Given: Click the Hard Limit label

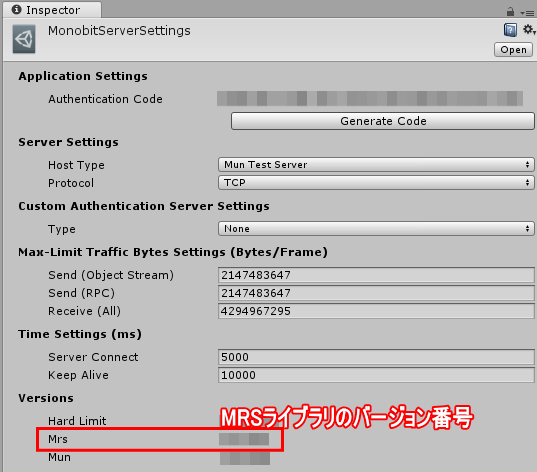Looking at the screenshot, I should pyautogui.click(x=77, y=421).
